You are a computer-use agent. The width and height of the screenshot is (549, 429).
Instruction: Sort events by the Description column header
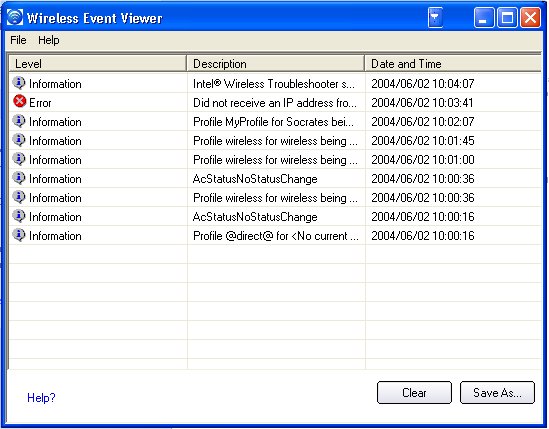pyautogui.click(x=276, y=64)
